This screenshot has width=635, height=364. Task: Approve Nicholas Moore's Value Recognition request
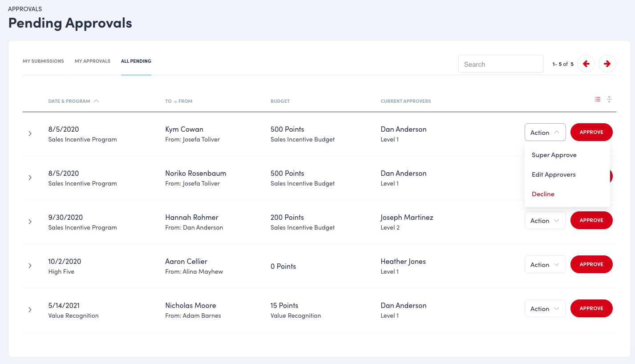tap(591, 308)
